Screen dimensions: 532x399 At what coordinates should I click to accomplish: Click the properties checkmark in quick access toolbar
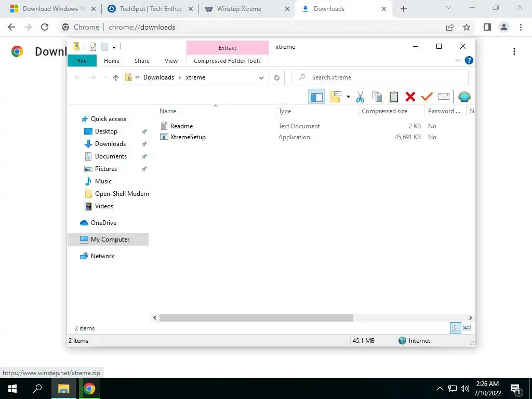[x=93, y=47]
